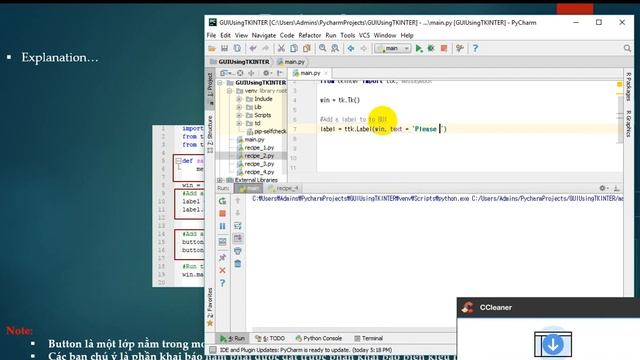Click the Paste icon in toolbar

click(x=307, y=49)
